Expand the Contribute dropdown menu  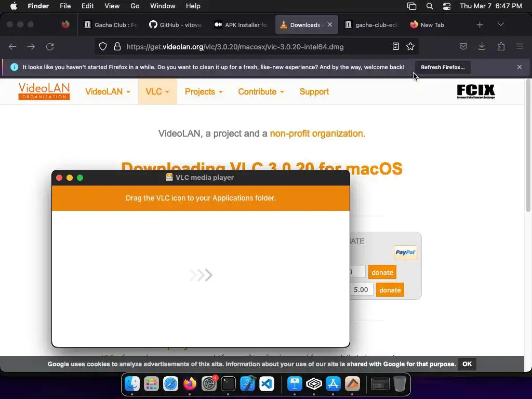click(261, 91)
